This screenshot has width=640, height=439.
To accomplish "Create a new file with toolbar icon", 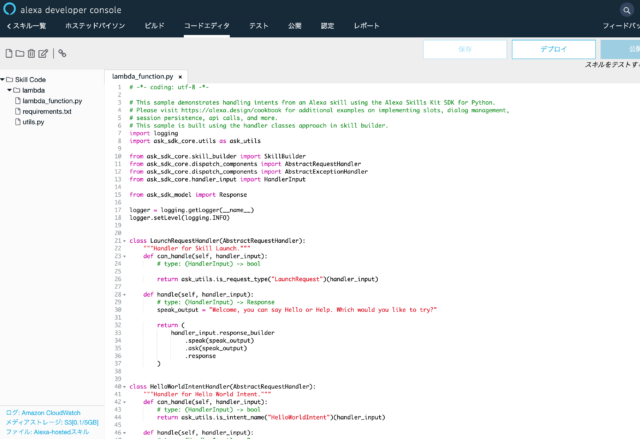I will (x=9, y=53).
